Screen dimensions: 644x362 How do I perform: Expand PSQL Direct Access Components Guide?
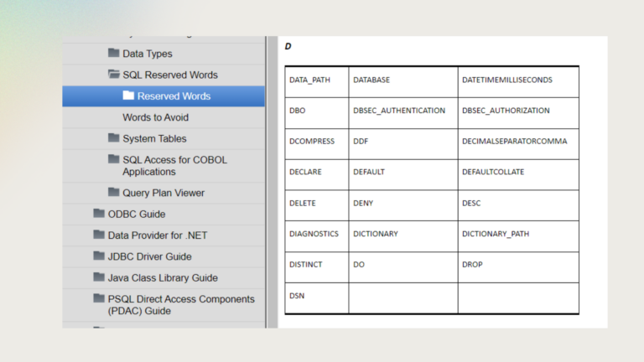[180, 304]
